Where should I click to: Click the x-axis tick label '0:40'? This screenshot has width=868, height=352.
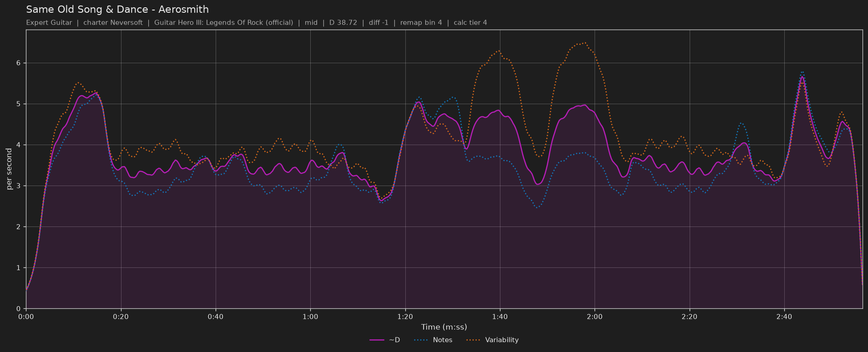pos(216,317)
